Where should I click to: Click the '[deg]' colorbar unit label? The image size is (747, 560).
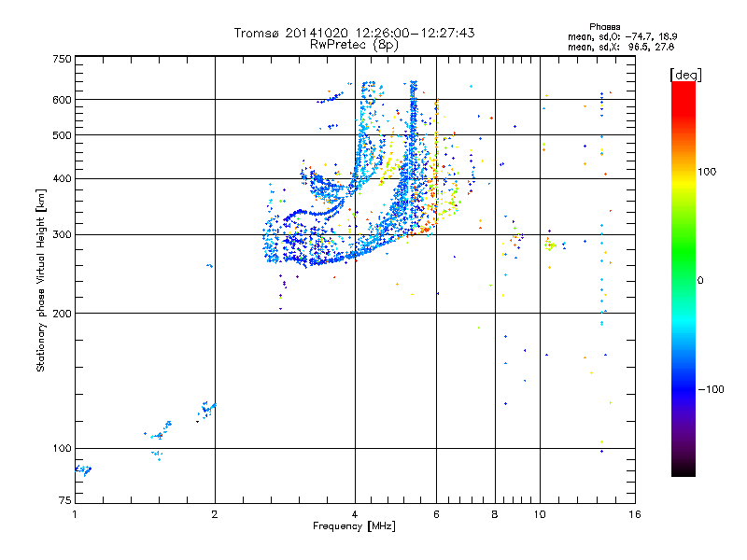[x=685, y=75]
